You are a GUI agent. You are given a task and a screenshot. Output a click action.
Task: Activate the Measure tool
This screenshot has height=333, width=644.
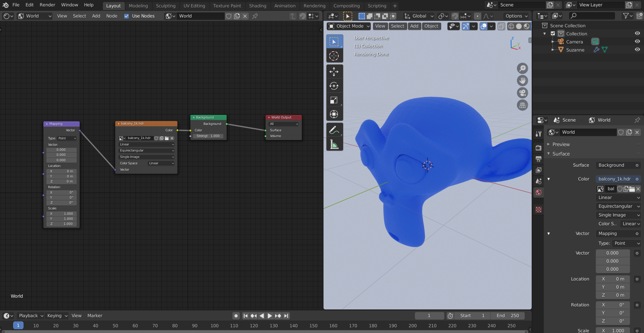tap(334, 144)
